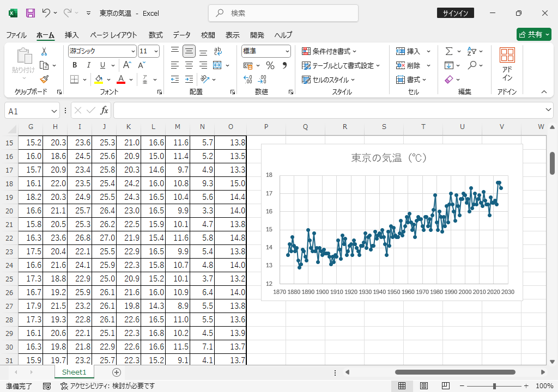Expand the Name Box dropdown arrow

pyautogui.click(x=54, y=112)
